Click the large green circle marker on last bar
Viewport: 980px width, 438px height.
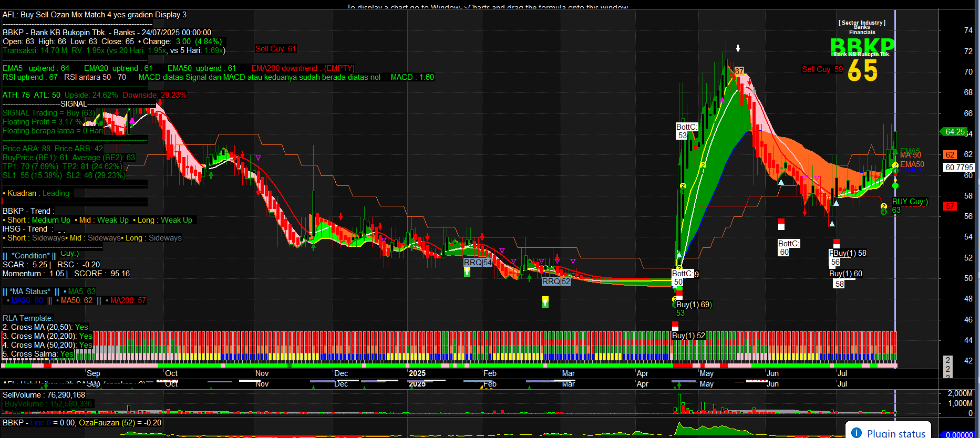tap(895, 185)
